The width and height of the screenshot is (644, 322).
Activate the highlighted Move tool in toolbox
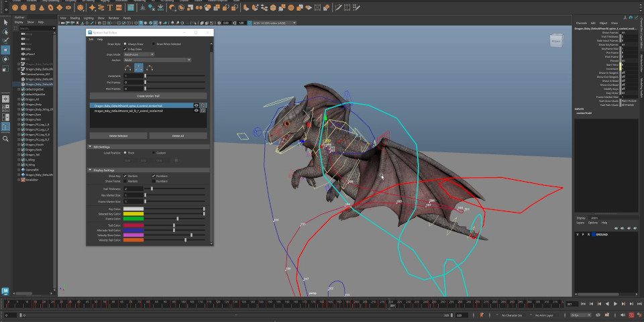(5, 50)
